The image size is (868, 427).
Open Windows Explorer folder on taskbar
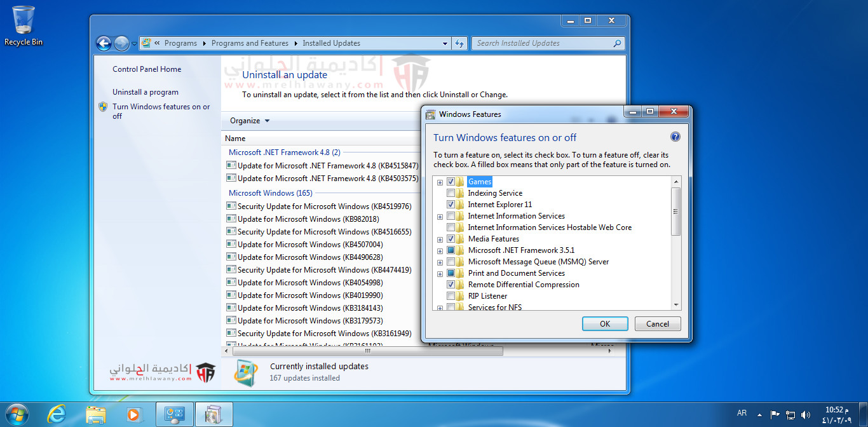[x=96, y=414]
